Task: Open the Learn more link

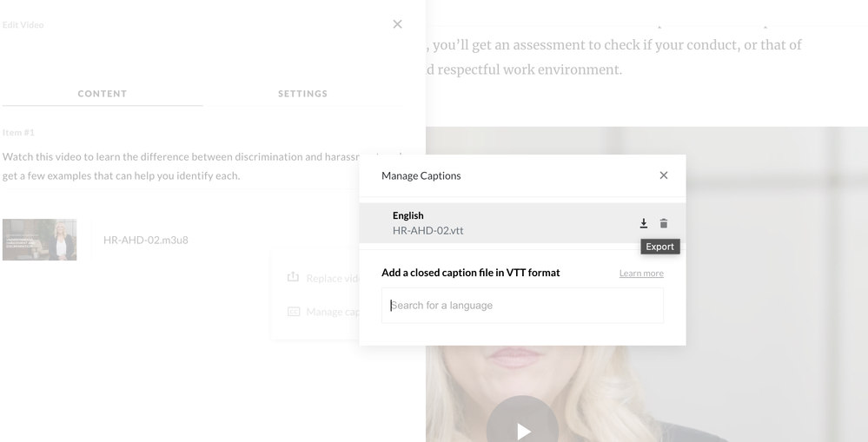Action: [x=641, y=274]
